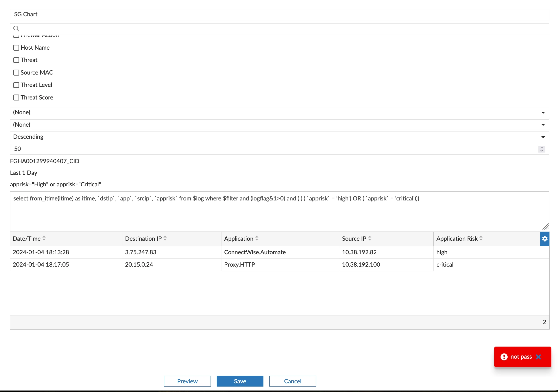558x392 pixels.
Task: Sort by the Source IP column arrows
Action: click(x=370, y=238)
